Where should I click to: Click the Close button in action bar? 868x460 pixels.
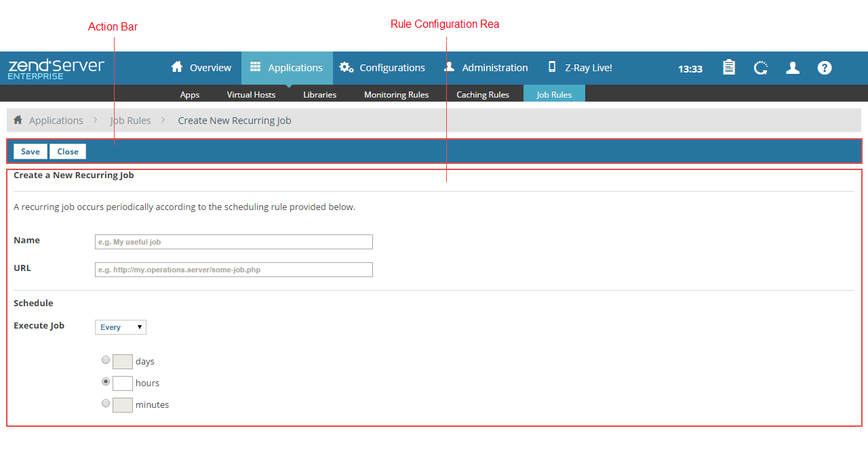(68, 152)
